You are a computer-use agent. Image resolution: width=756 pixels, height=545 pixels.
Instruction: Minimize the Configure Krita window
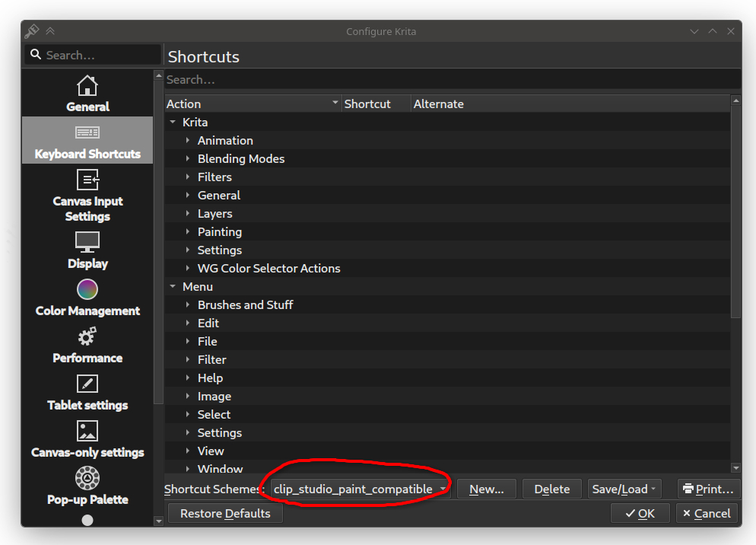[694, 31]
